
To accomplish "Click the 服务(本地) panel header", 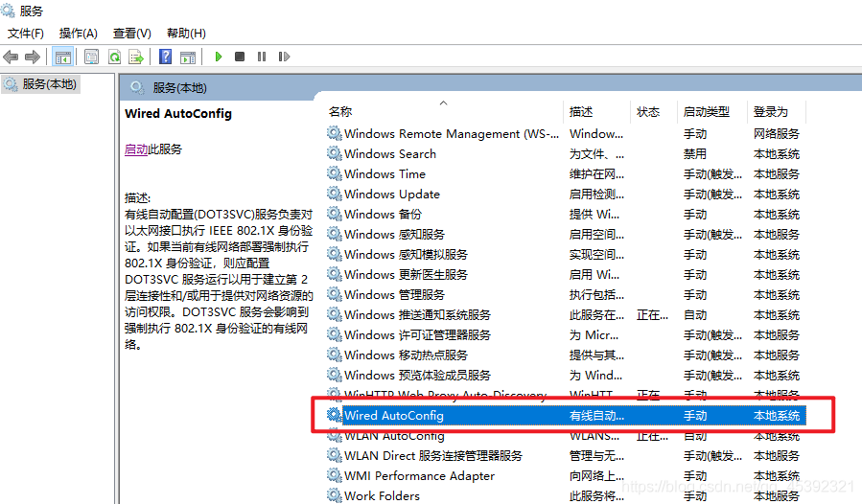I will click(179, 88).
